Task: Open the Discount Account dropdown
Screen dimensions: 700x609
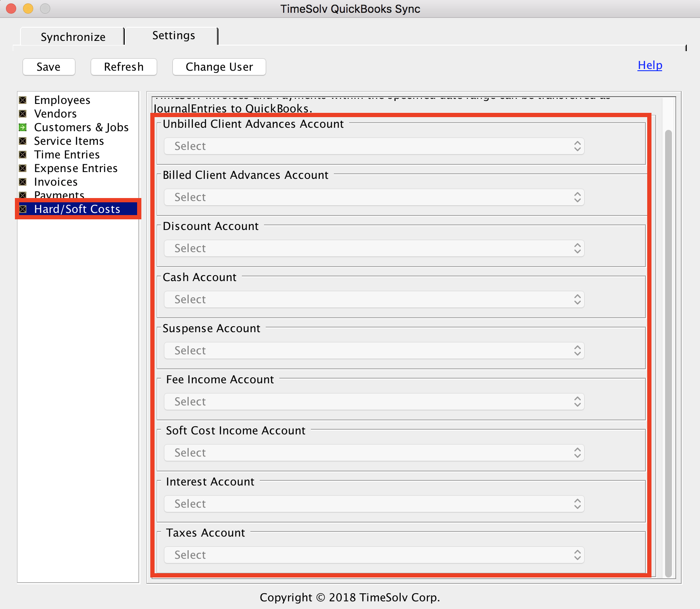Action: [374, 248]
